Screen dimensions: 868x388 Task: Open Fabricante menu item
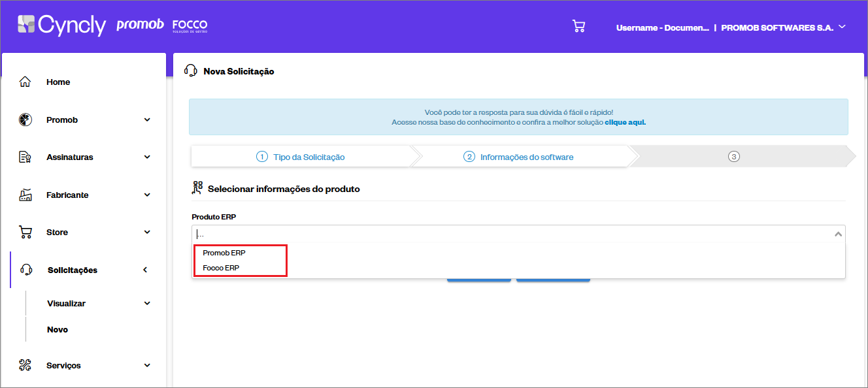67,195
